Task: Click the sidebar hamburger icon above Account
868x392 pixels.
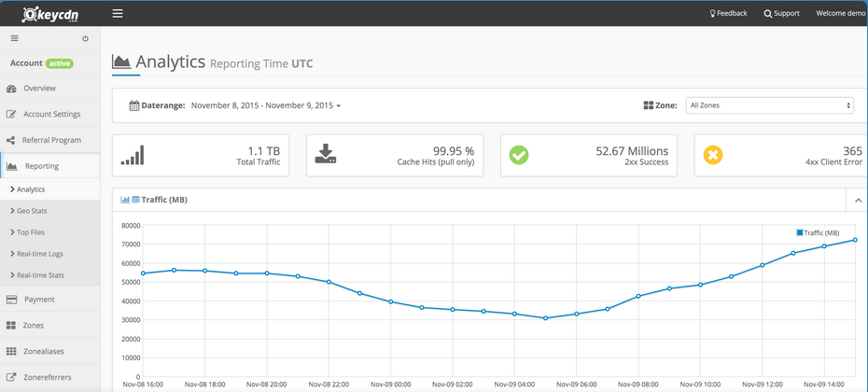Action: click(x=14, y=39)
